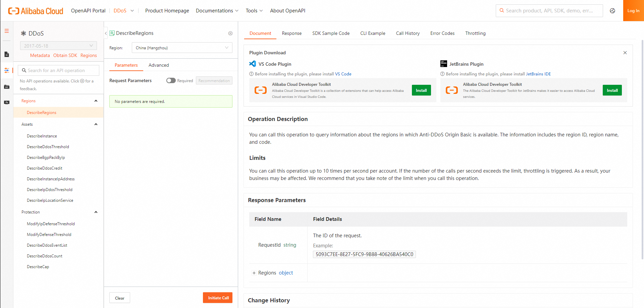Select DescribeDdosCredit in the API list

[x=45, y=168]
